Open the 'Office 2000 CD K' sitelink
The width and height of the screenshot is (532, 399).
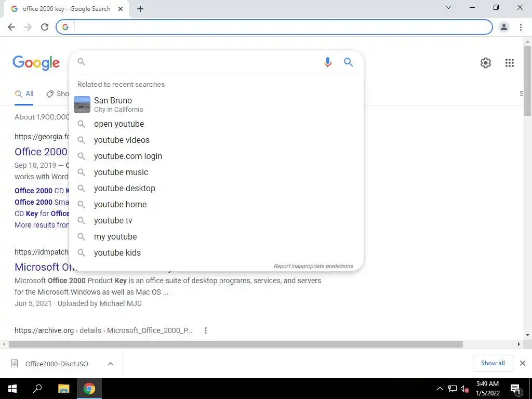[x=42, y=191]
